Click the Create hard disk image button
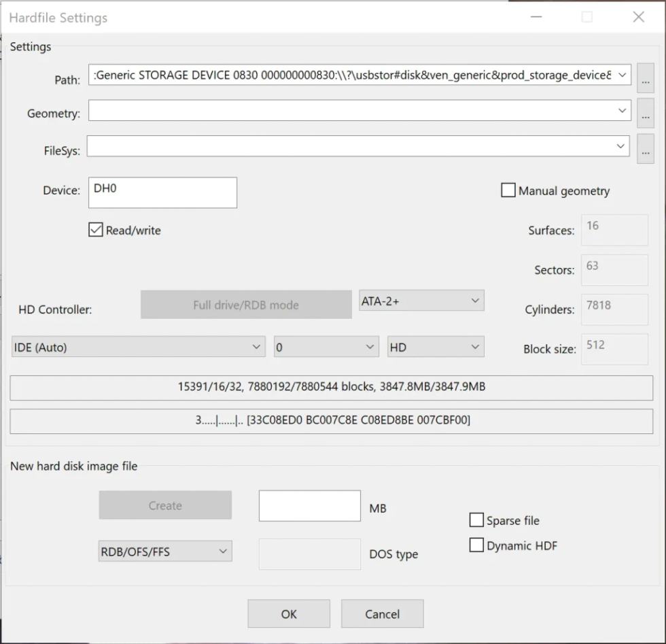Viewport: 666px width, 644px height. (x=165, y=505)
